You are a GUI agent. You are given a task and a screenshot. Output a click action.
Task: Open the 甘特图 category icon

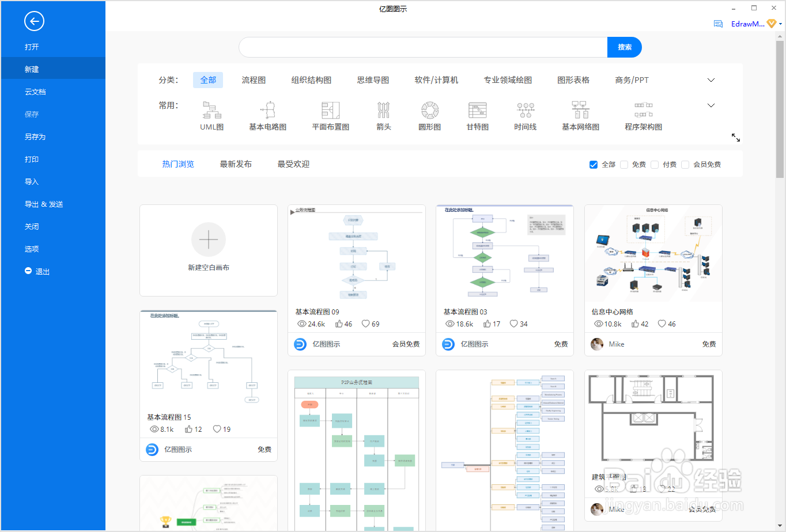pyautogui.click(x=478, y=110)
